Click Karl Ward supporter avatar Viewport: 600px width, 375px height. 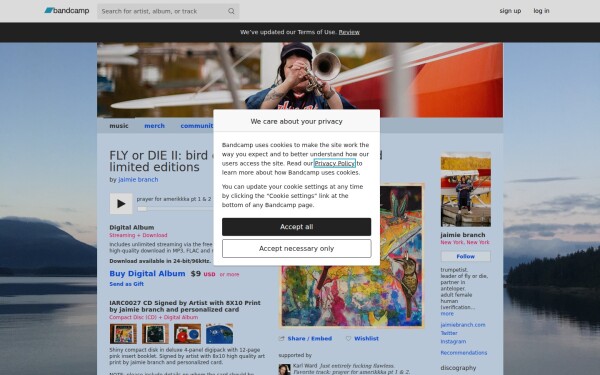(x=284, y=369)
